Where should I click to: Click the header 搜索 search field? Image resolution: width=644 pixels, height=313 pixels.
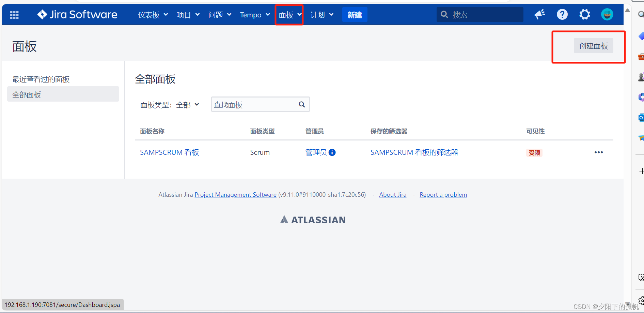click(480, 14)
